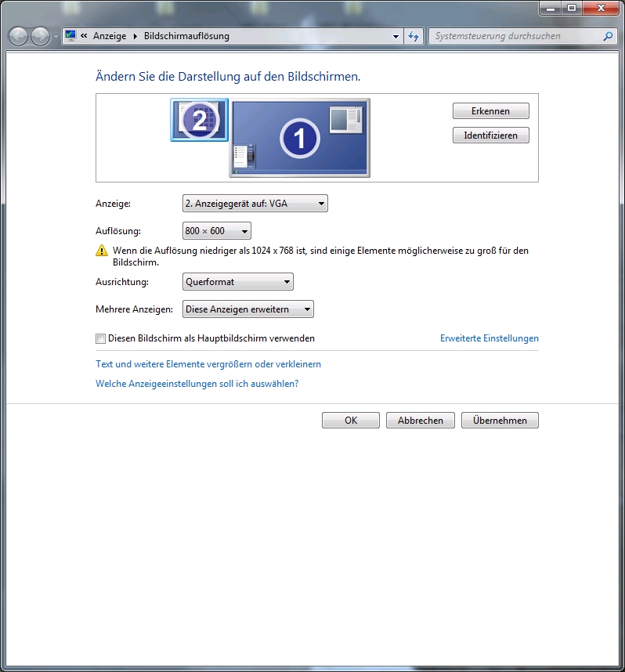The width and height of the screenshot is (625, 672).
Task: Open the Auflösung 800 × 600 dropdown
Action: 216,231
